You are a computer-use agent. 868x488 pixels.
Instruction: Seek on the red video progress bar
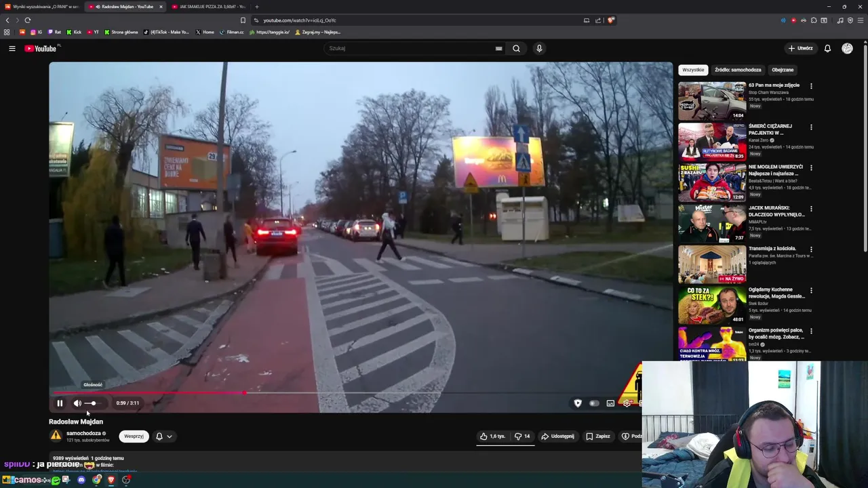pyautogui.click(x=344, y=392)
